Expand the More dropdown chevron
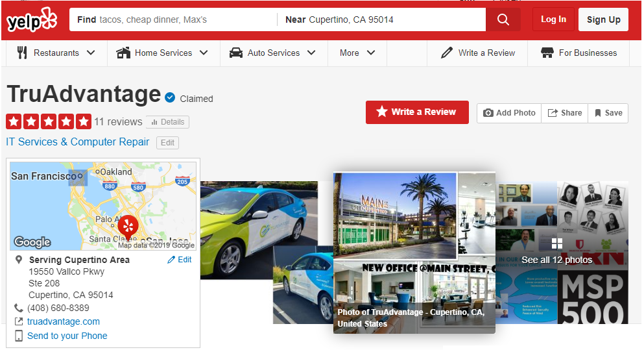The image size is (644, 350). [x=371, y=53]
